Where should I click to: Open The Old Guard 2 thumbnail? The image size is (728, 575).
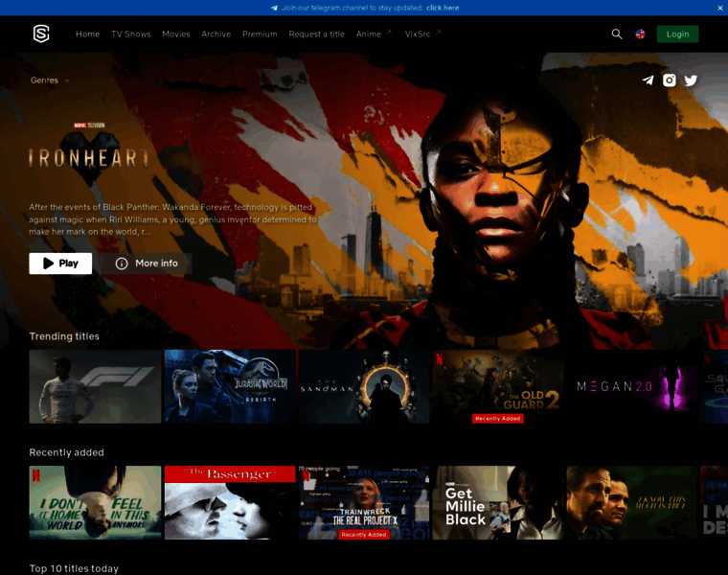click(x=498, y=386)
